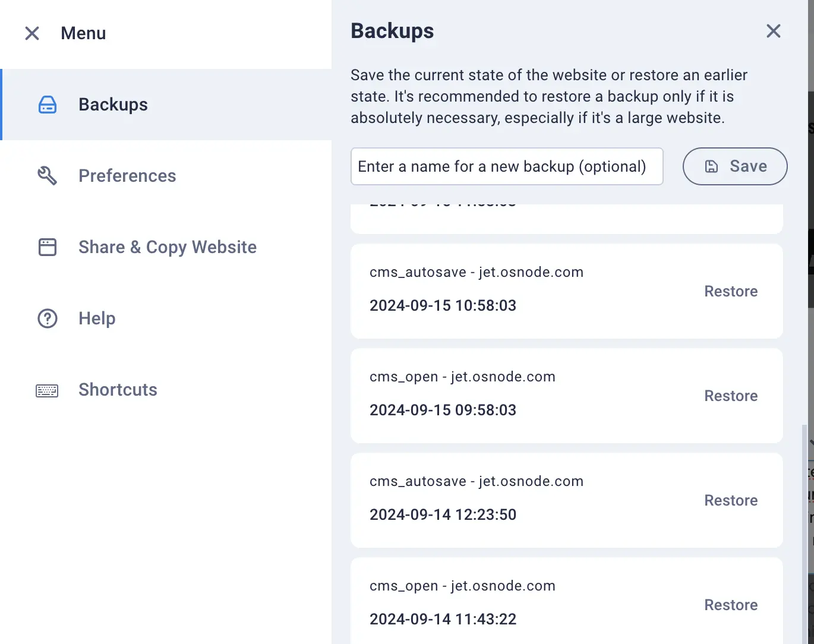Viewport: 814px width, 644px height.
Task: Click cms_open name above 2024-09-15 09:58:03
Action: click(462, 377)
